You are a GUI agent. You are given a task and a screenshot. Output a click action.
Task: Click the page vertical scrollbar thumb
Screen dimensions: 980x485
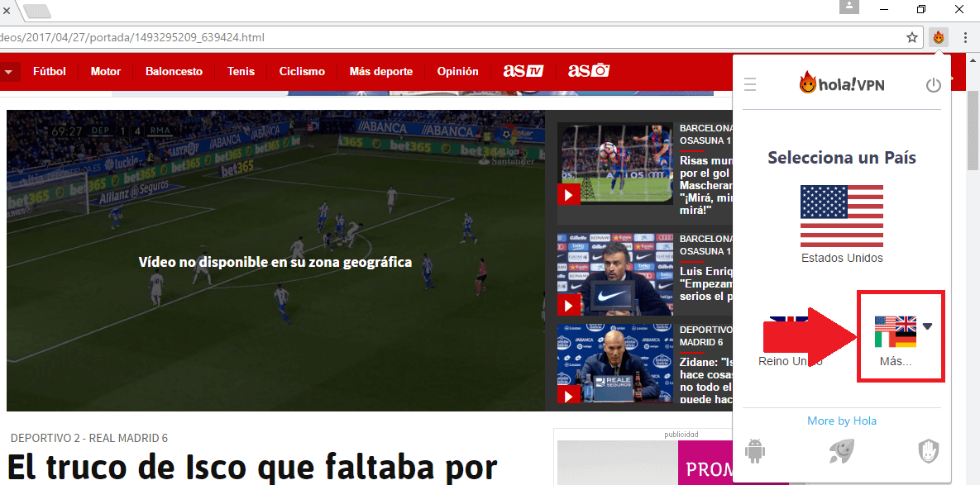[973, 130]
